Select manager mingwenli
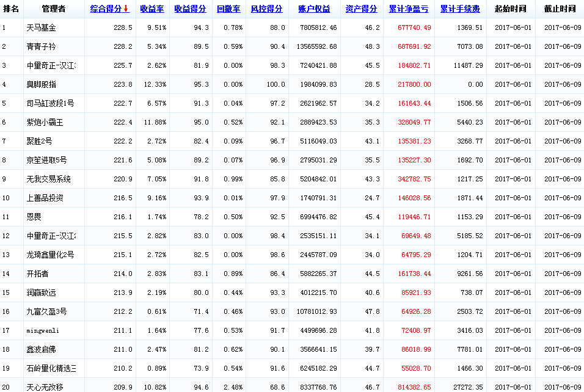584x392 pixels. (43, 330)
